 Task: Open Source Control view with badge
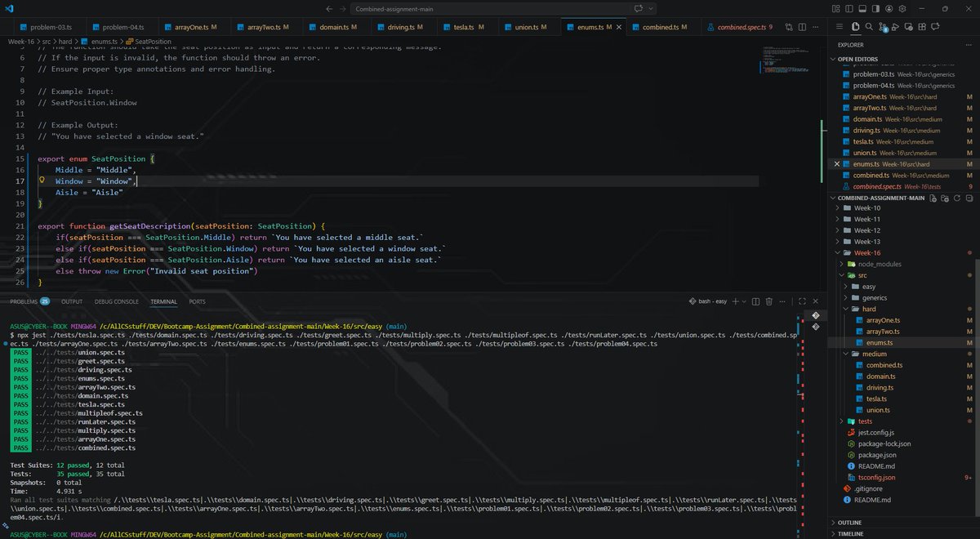point(883,27)
